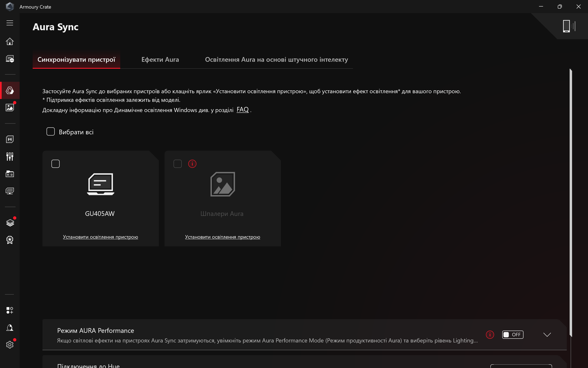Click the info icon beside AURA Performance toggle
The image size is (588, 368).
click(x=490, y=335)
